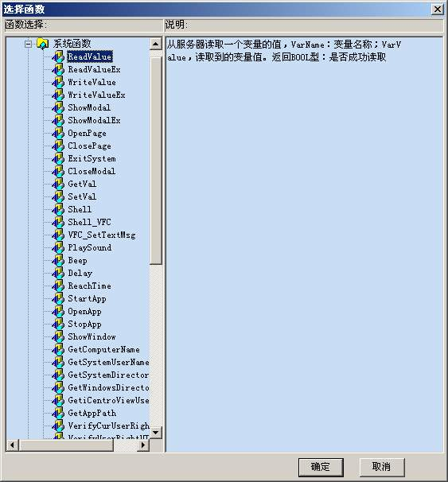Click the Delay function icon
The image size is (448, 482).
click(58, 273)
